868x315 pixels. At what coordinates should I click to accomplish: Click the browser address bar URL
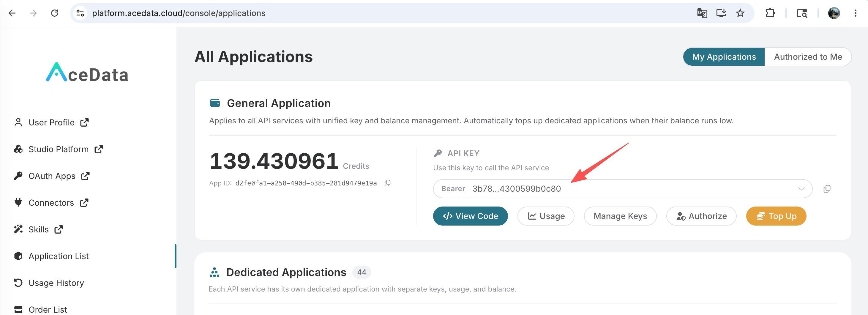179,13
